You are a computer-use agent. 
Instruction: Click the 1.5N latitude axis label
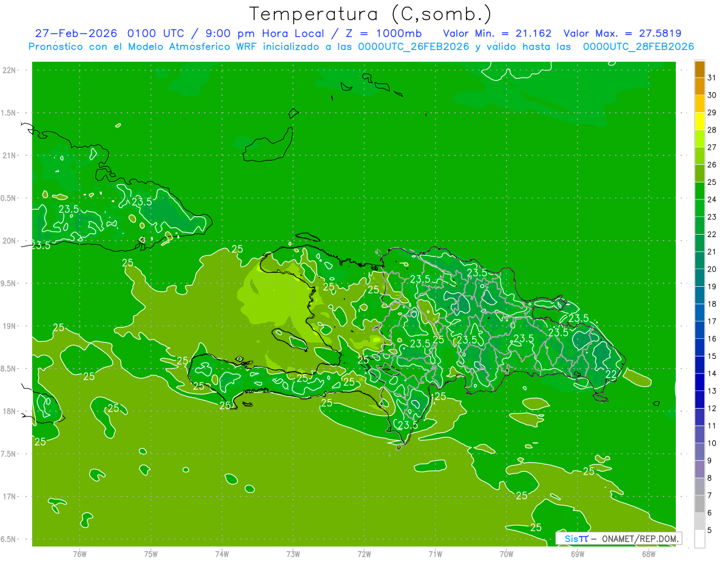point(8,113)
